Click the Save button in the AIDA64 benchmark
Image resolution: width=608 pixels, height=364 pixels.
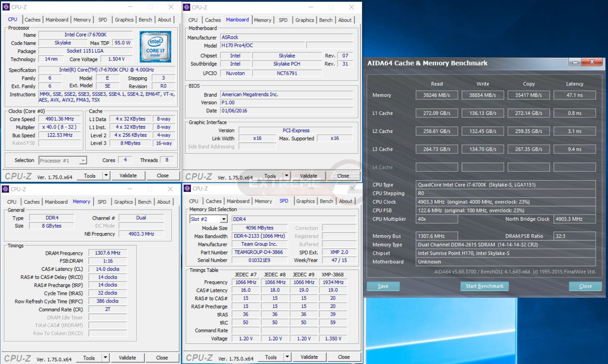(x=383, y=286)
